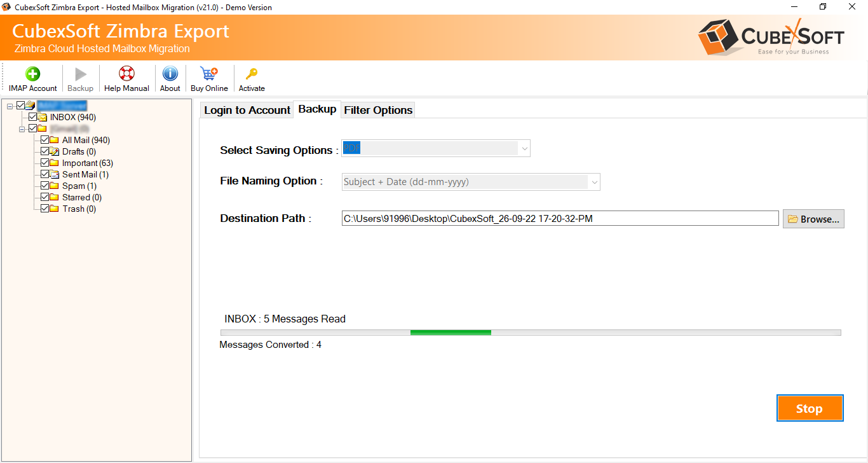
Task: Click the Drafts folder icon
Action: 55,151
